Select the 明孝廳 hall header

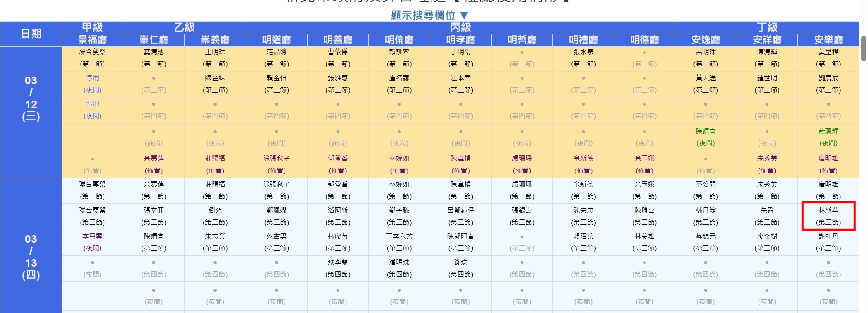point(460,40)
